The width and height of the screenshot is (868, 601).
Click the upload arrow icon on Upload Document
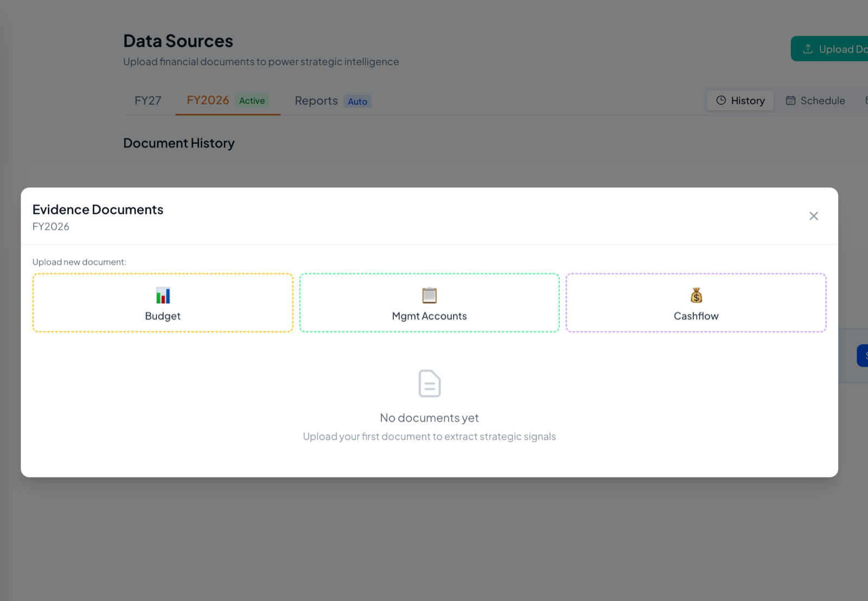pos(808,48)
